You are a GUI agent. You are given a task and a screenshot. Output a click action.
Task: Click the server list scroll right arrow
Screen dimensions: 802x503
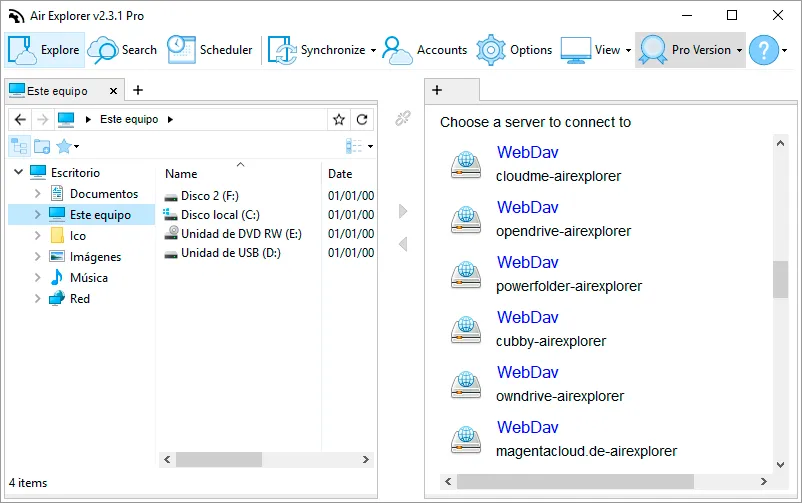click(x=764, y=482)
